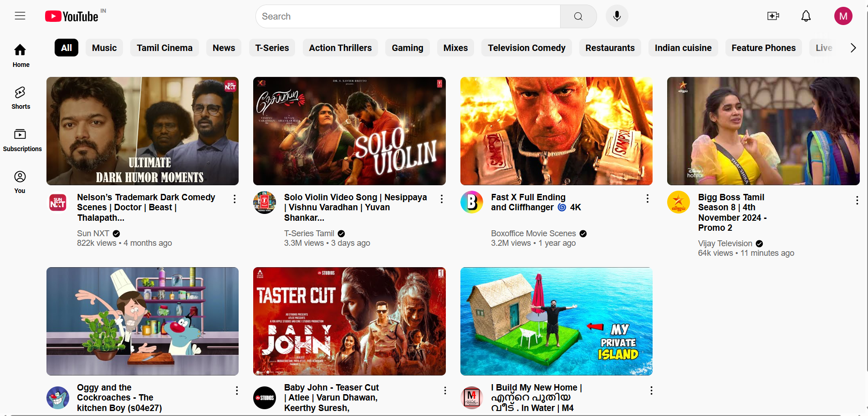The image size is (868, 416).
Task: Open options menu for Fast X video
Action: (647, 198)
